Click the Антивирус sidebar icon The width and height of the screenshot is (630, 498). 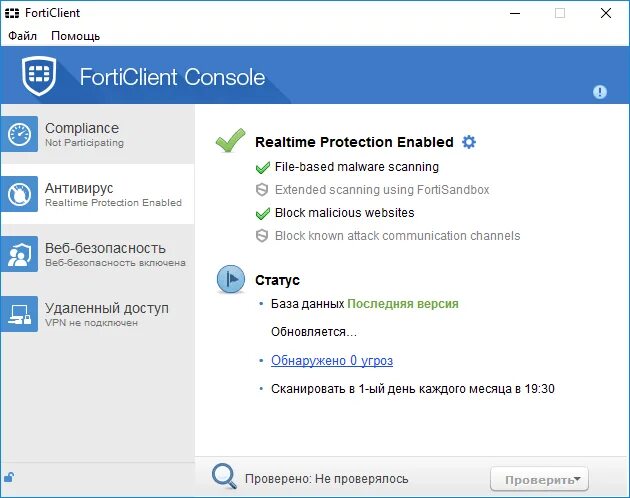pos(20,194)
